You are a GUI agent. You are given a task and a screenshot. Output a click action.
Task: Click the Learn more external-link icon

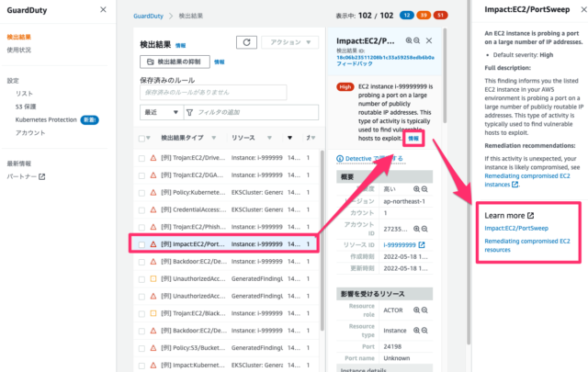pyautogui.click(x=531, y=216)
